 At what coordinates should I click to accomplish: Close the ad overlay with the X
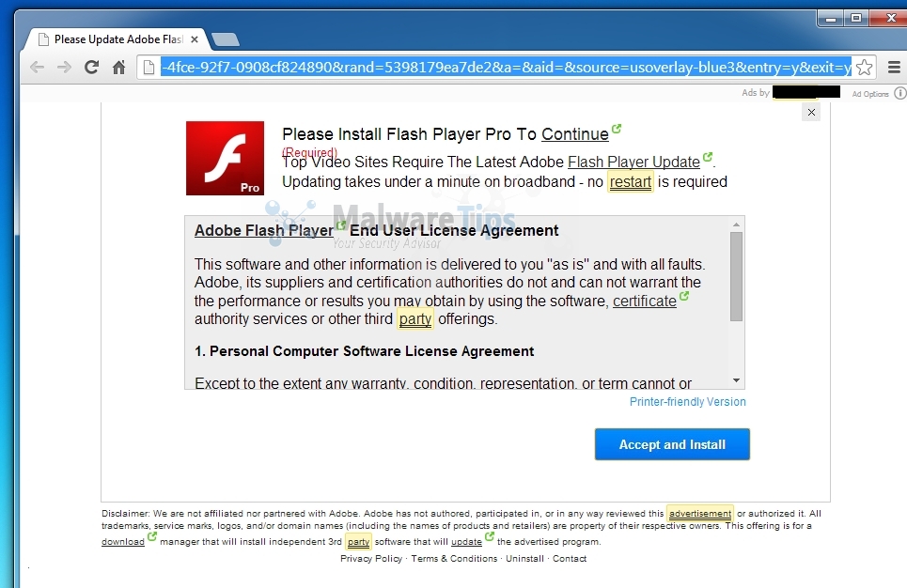coord(811,112)
